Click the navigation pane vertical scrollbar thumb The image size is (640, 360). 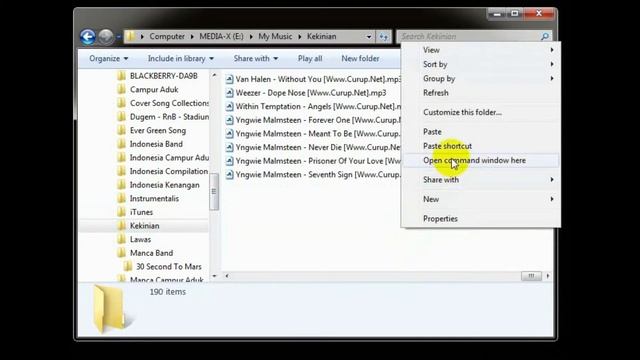214,191
